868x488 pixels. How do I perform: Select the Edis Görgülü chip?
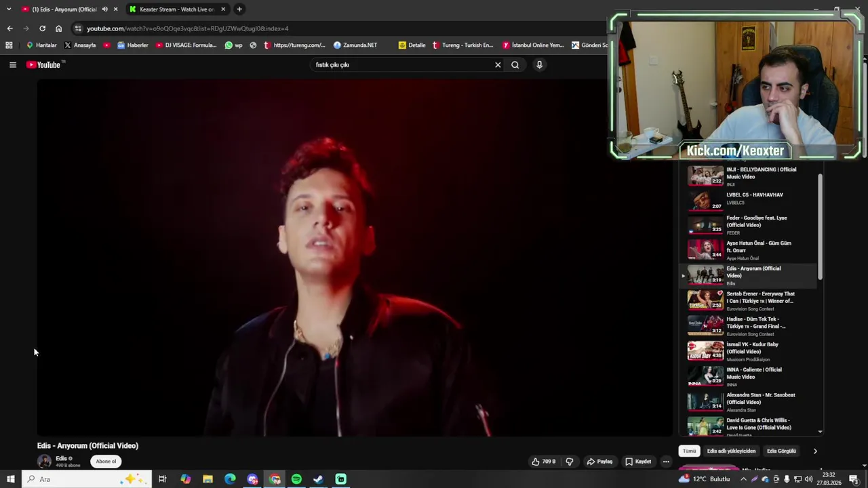click(781, 451)
